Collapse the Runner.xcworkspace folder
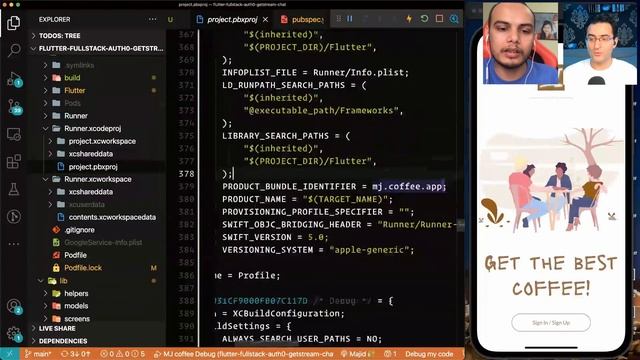Screen dimensions: 640x360 click(x=98, y=179)
